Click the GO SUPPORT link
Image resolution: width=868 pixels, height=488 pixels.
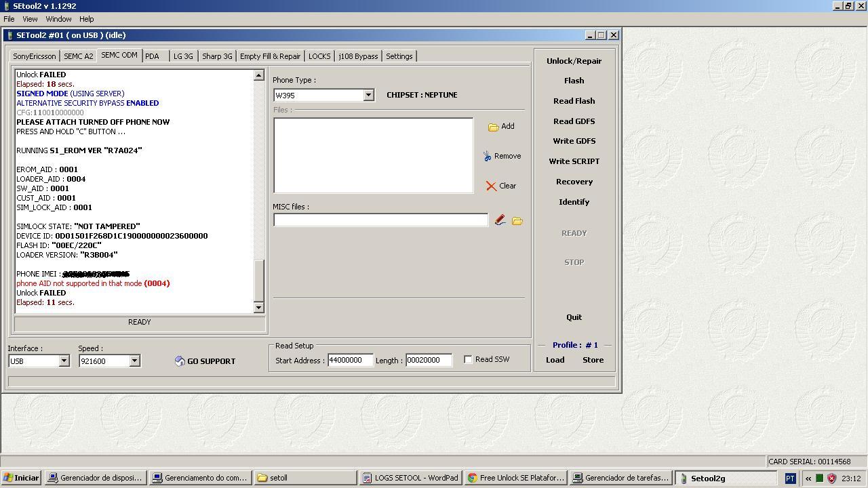[212, 361]
